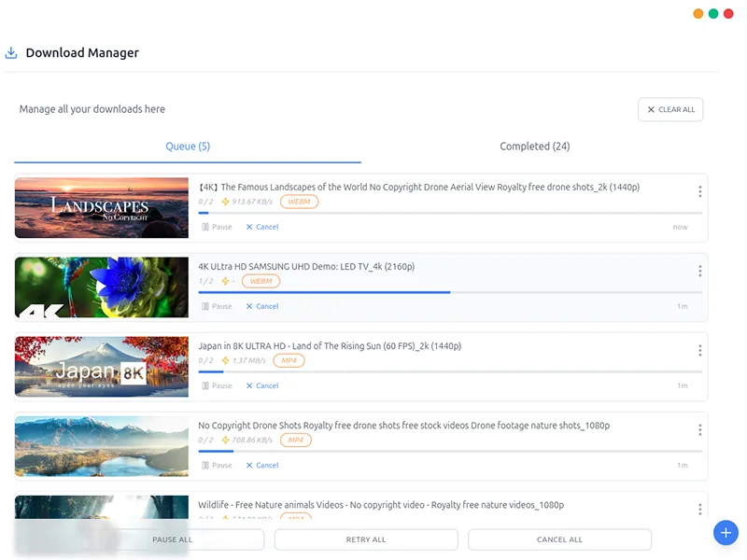Image resolution: width=747 pixels, height=560 pixels.
Task: Click the MP4 badge on Japan 8K download
Action: click(x=289, y=360)
